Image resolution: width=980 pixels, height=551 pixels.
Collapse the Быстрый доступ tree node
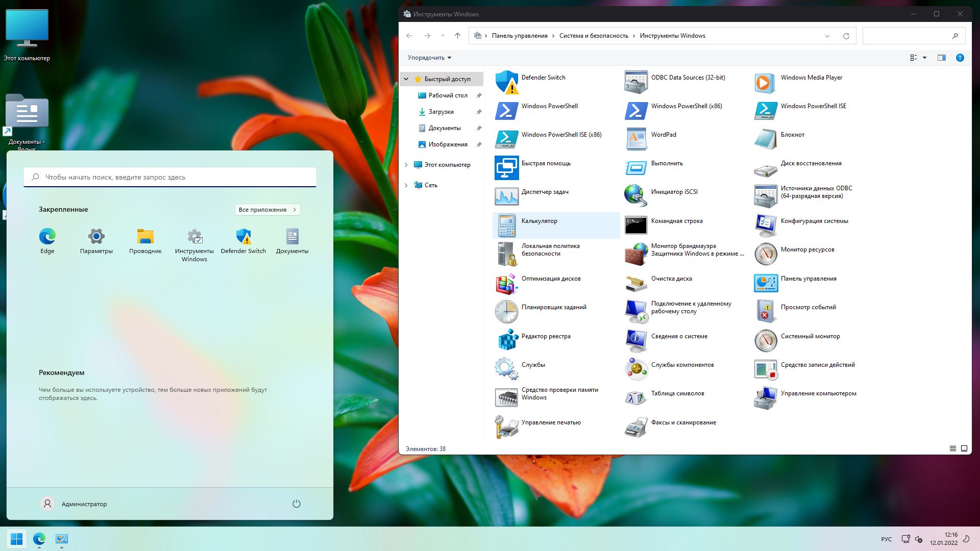[x=406, y=79]
